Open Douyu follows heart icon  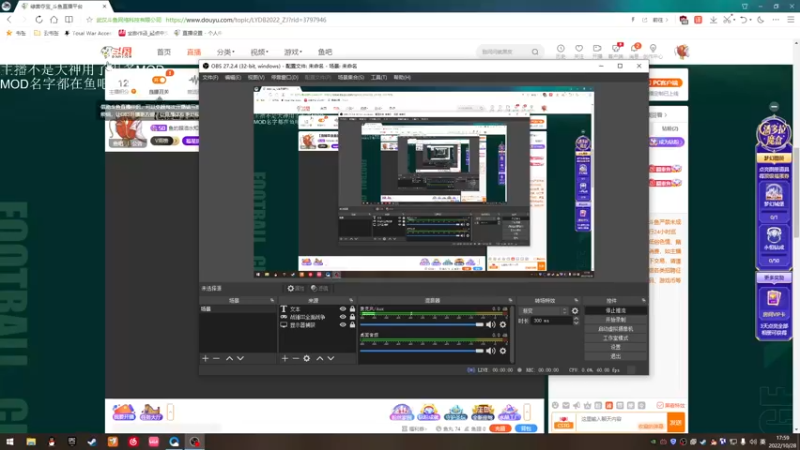pyautogui.click(x=579, y=49)
